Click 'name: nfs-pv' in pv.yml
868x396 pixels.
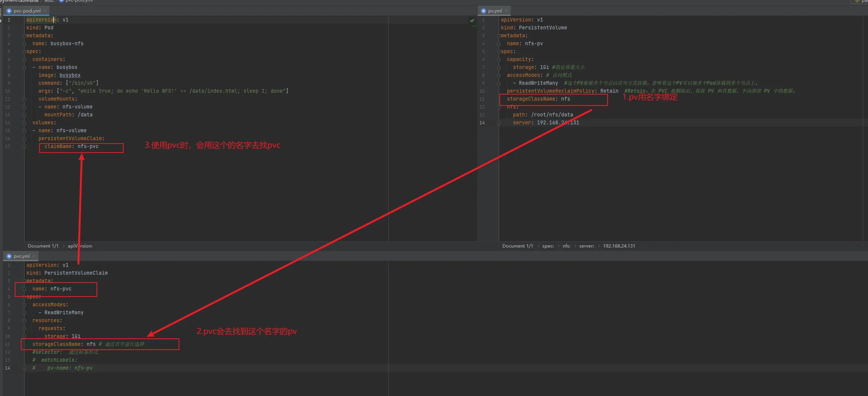pos(525,44)
